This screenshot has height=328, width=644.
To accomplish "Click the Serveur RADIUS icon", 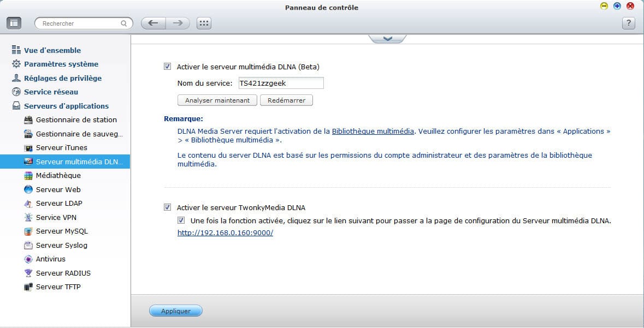I will pyautogui.click(x=28, y=273).
